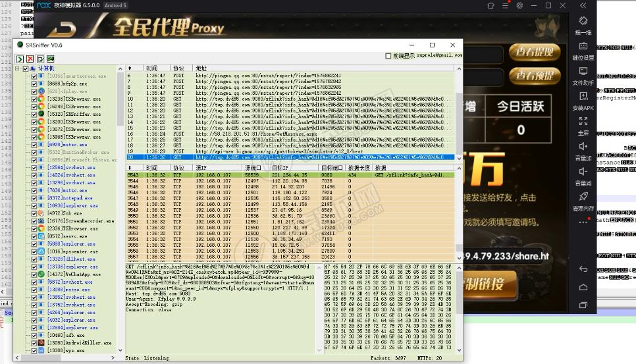Viewport: 636px width, 364px height.
Task: Select highlighted HTTP row 20 GET
Action: (x=290, y=157)
